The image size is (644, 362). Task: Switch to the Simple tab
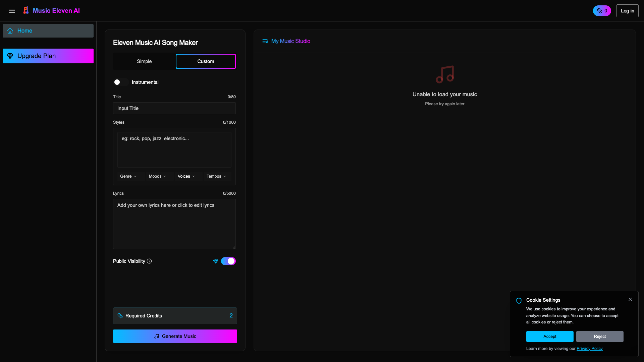144,61
